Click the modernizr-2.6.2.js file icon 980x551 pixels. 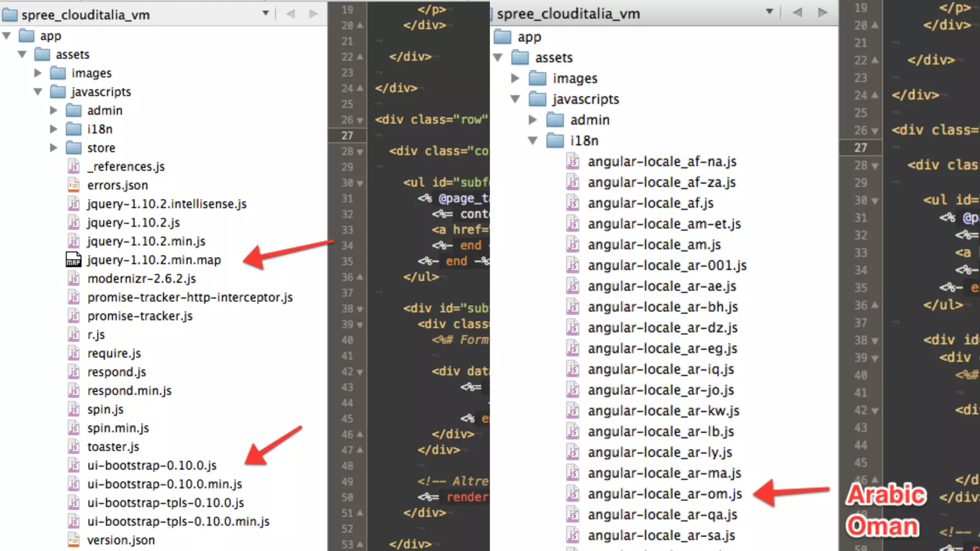click(73, 278)
